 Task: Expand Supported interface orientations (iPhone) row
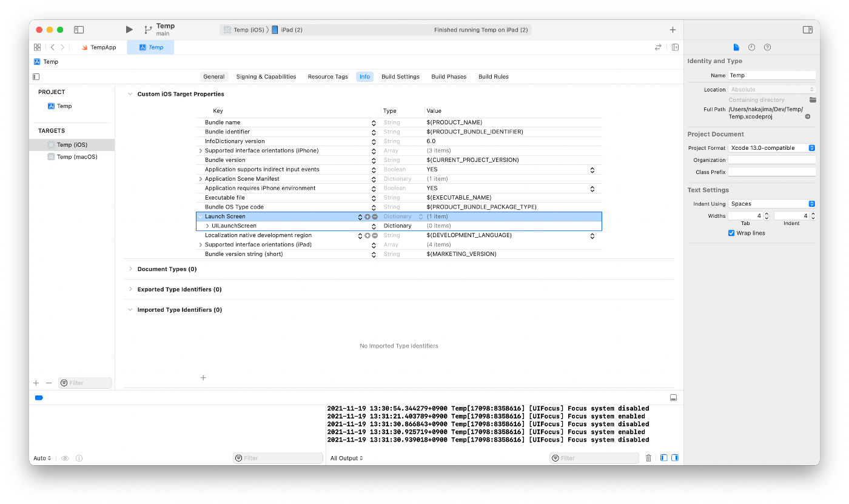[x=200, y=150]
